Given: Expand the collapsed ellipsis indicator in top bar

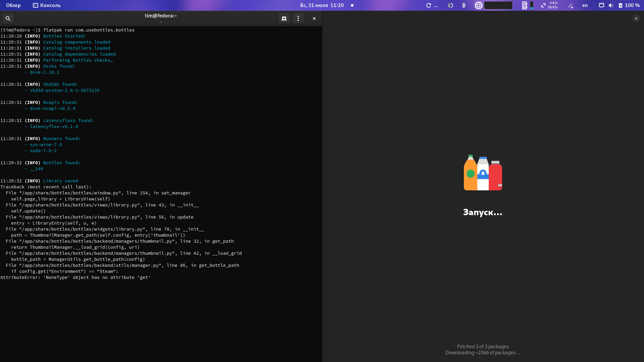Looking at the screenshot, I should point(435,5).
